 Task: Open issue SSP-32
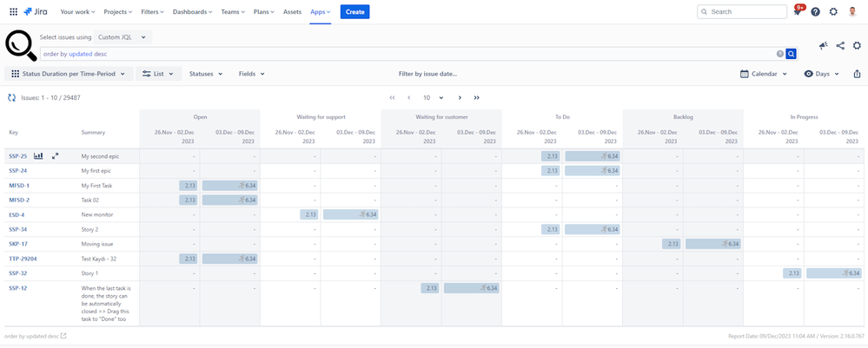point(17,273)
